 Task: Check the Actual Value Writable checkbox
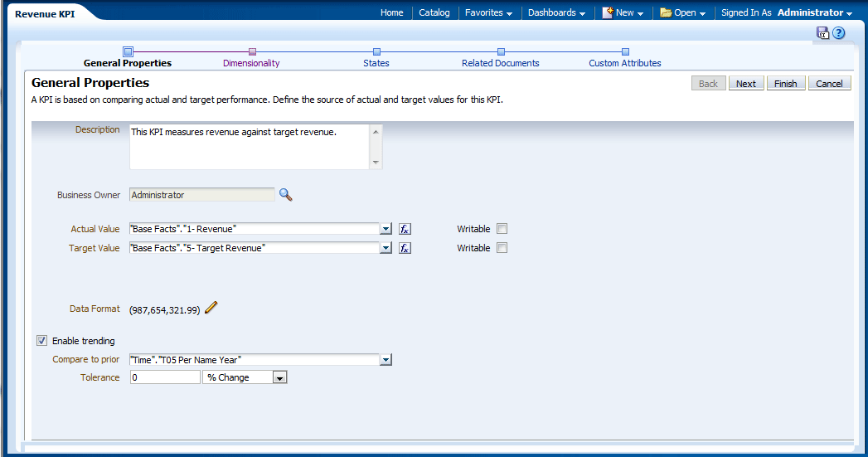coord(502,229)
